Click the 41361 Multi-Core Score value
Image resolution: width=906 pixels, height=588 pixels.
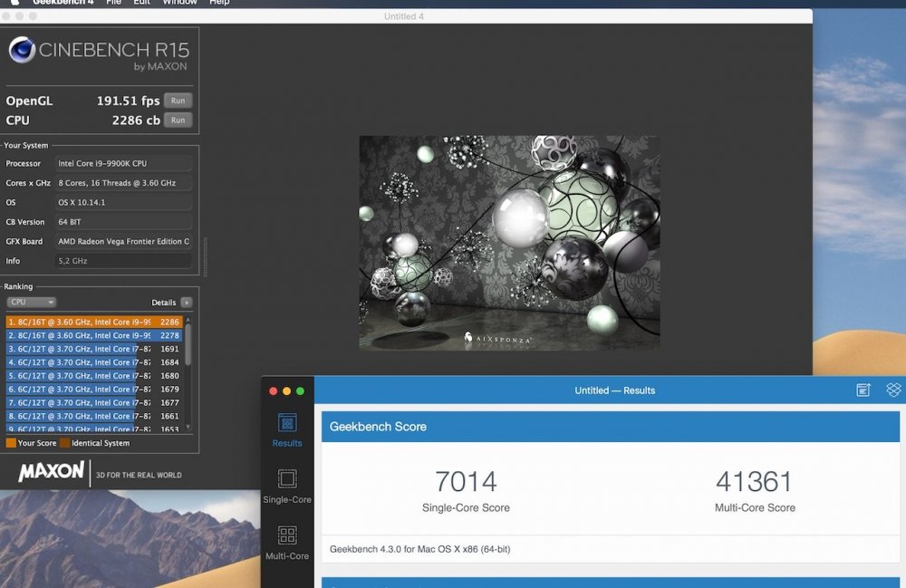click(x=754, y=481)
